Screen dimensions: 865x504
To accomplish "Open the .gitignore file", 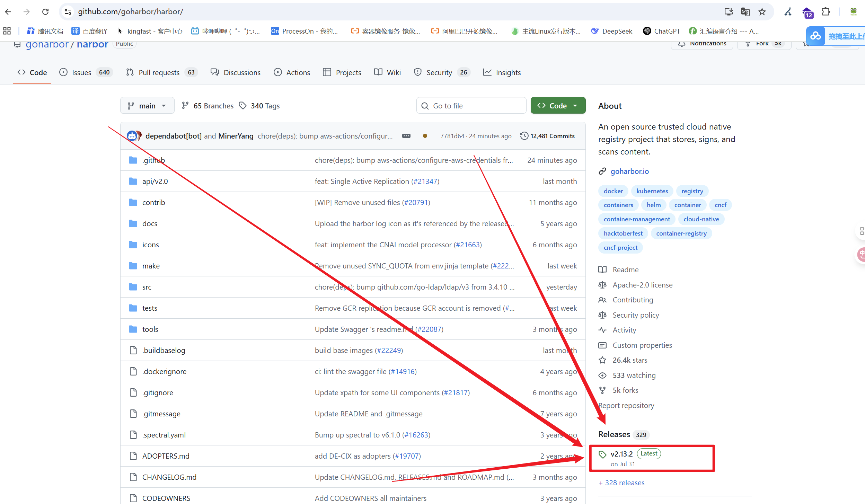I will pos(158,392).
